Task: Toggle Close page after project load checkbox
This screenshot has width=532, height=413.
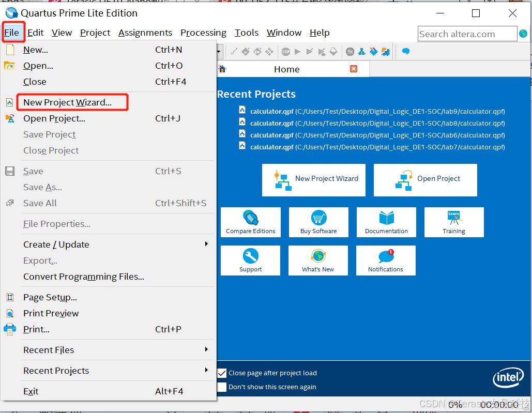Action: point(222,373)
